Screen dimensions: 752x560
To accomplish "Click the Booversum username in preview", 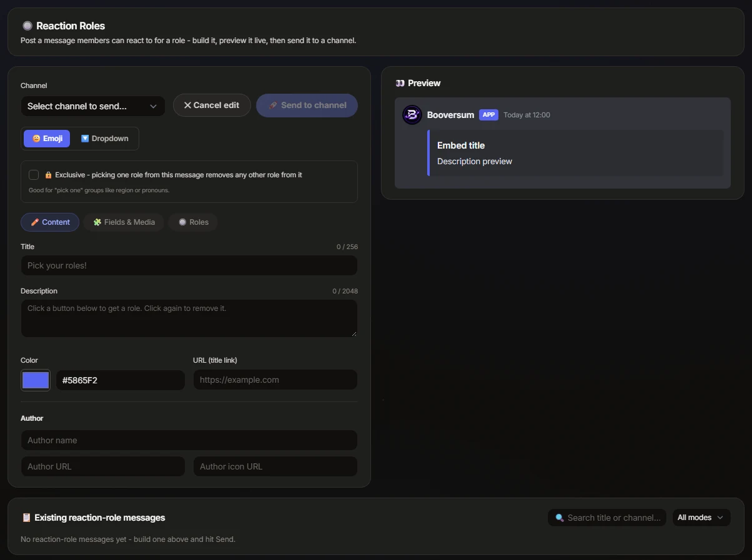I will tap(450, 115).
